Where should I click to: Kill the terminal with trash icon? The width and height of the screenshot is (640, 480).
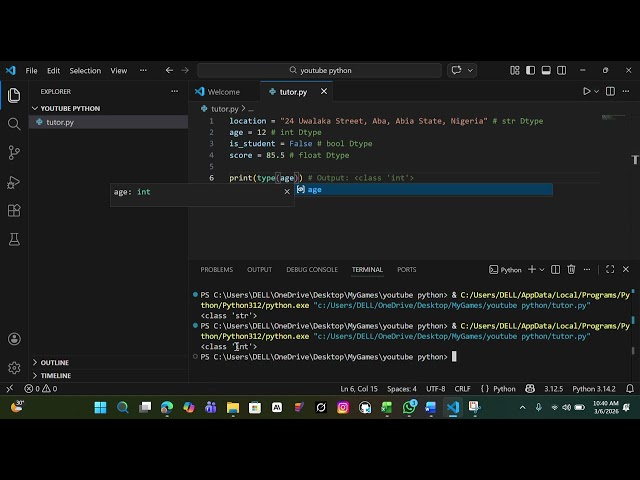coord(571,269)
